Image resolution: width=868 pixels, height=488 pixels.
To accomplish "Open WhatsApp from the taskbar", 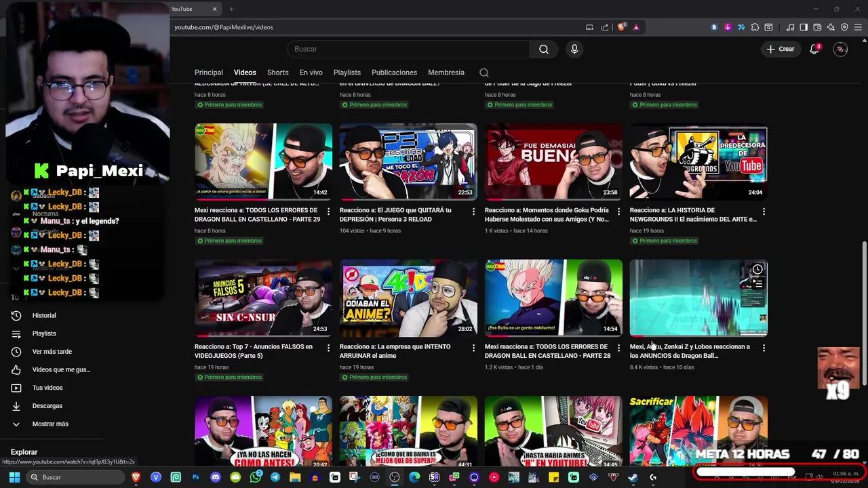I will pos(255,477).
